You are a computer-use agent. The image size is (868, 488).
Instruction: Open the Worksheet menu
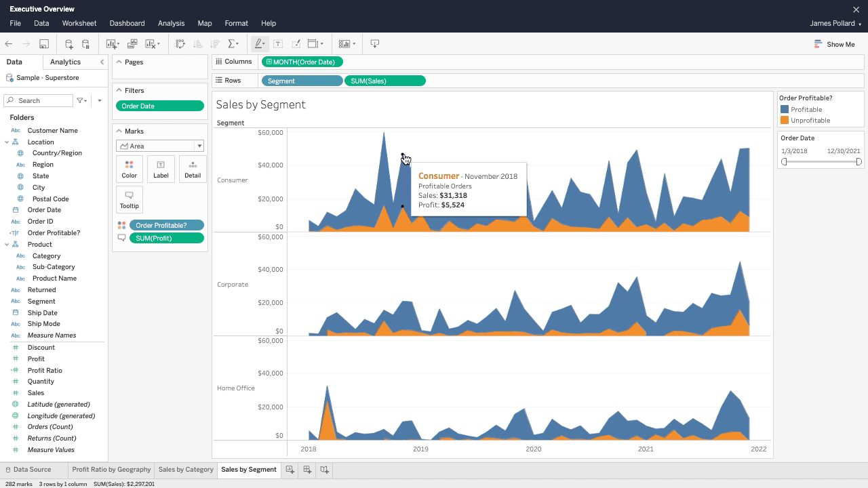[79, 23]
